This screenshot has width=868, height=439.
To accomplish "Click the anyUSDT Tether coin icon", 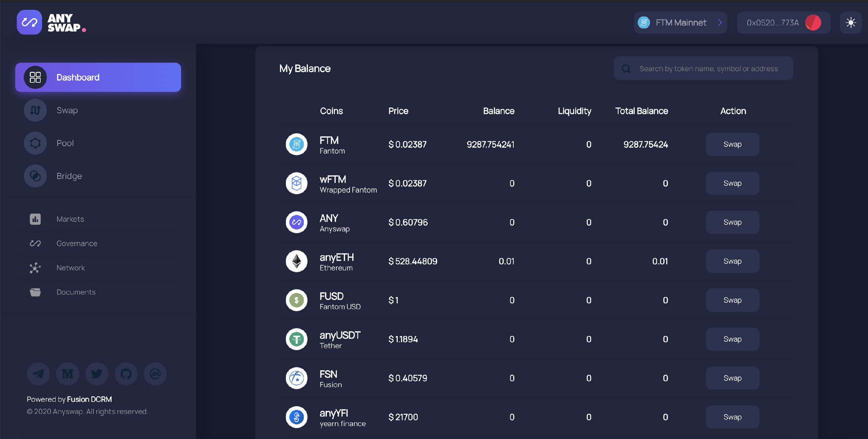I will [296, 339].
